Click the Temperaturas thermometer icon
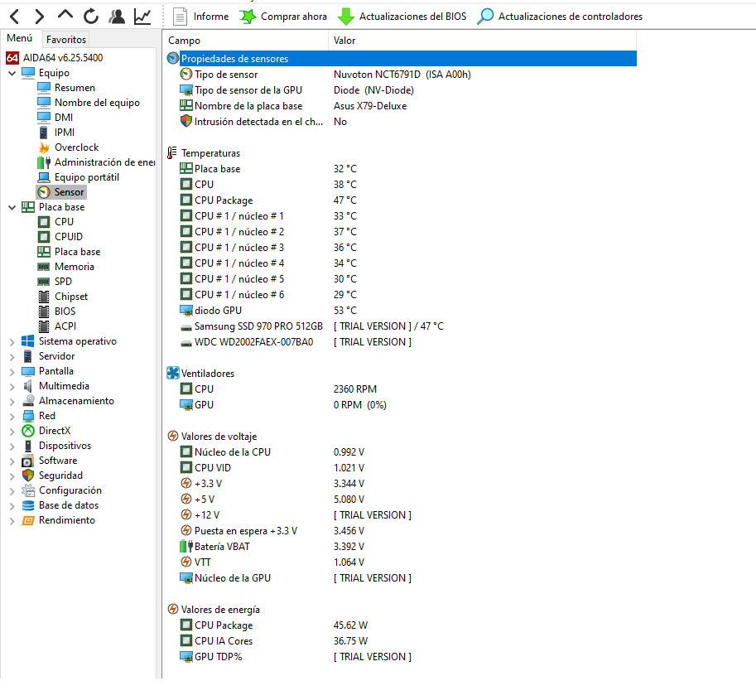Viewport: 756px width, 700px height. pos(171,153)
